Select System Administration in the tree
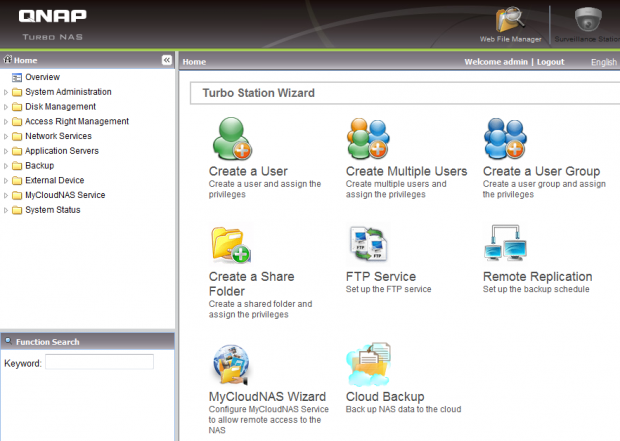The width and height of the screenshot is (620, 441). click(68, 92)
